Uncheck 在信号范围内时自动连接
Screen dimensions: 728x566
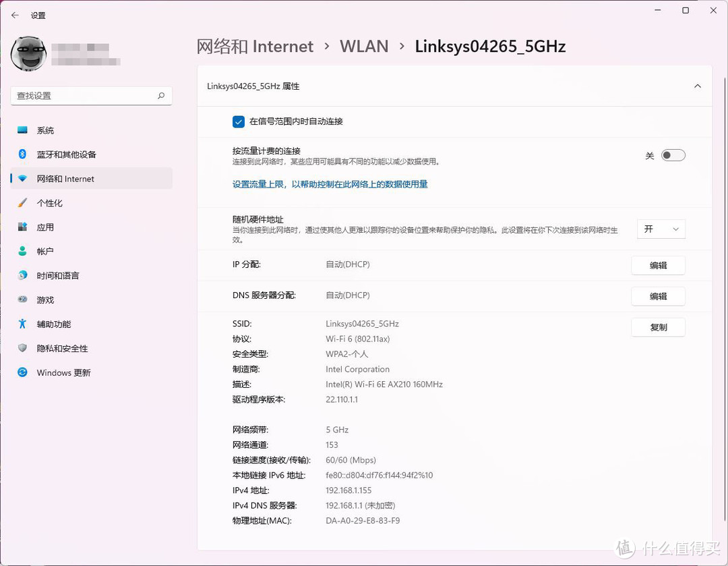pos(238,121)
